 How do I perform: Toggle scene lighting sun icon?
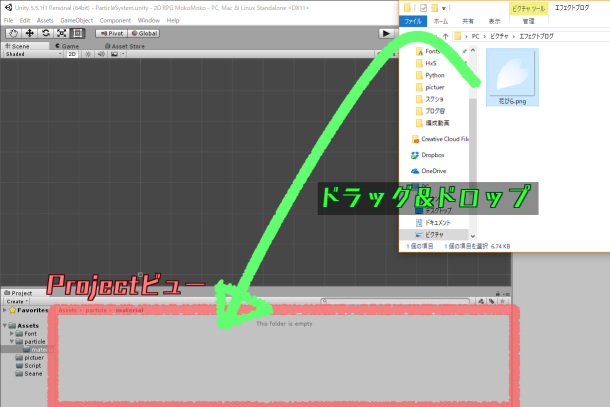(x=88, y=54)
